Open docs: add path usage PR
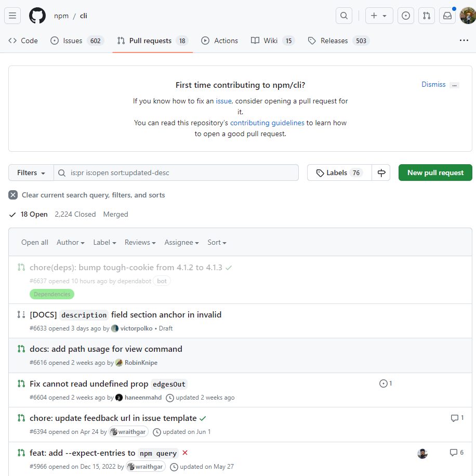This screenshot has height=476, width=476. pos(105,349)
